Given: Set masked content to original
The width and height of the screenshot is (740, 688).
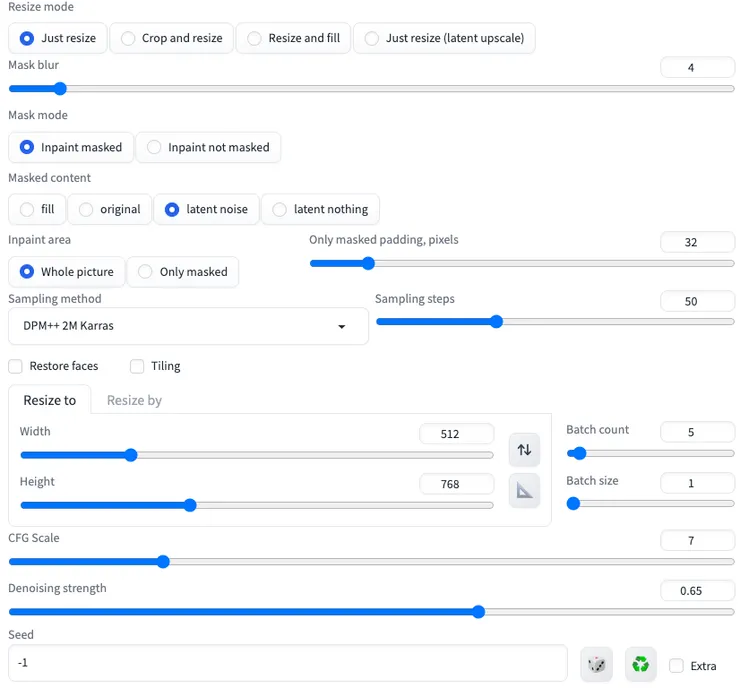Looking at the screenshot, I should pos(110,209).
